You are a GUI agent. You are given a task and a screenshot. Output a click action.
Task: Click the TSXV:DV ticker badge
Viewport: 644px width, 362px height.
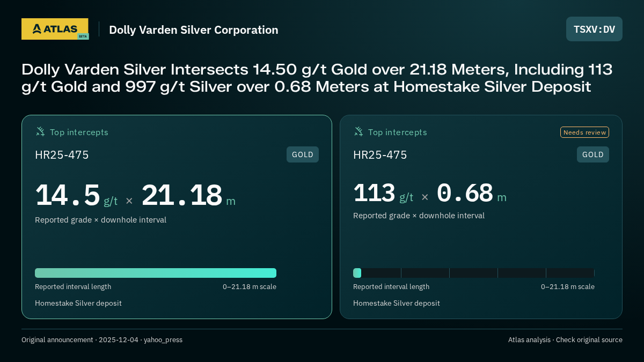(x=594, y=29)
